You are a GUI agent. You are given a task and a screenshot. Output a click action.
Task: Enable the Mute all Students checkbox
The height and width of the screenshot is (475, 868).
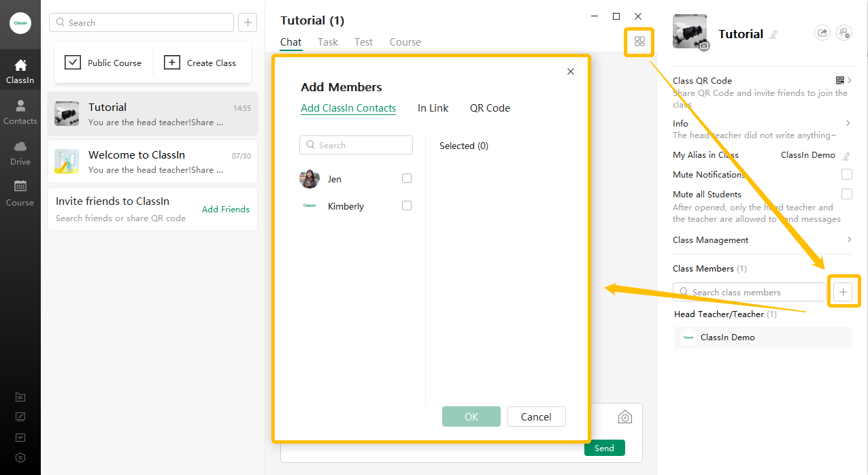(847, 194)
